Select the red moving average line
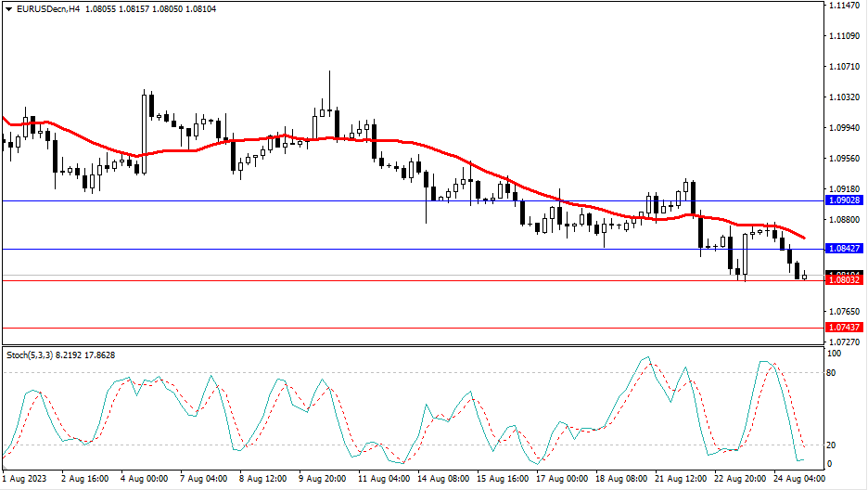 [176, 150]
